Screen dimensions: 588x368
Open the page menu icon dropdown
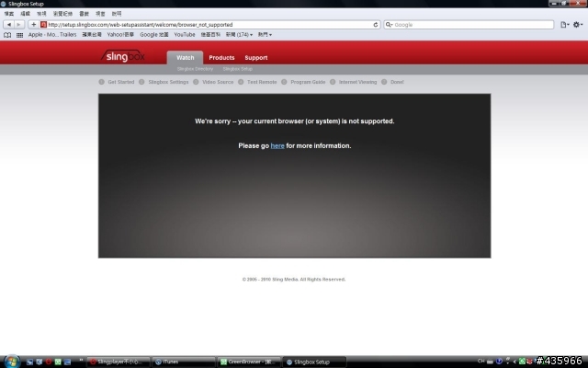click(x=564, y=25)
